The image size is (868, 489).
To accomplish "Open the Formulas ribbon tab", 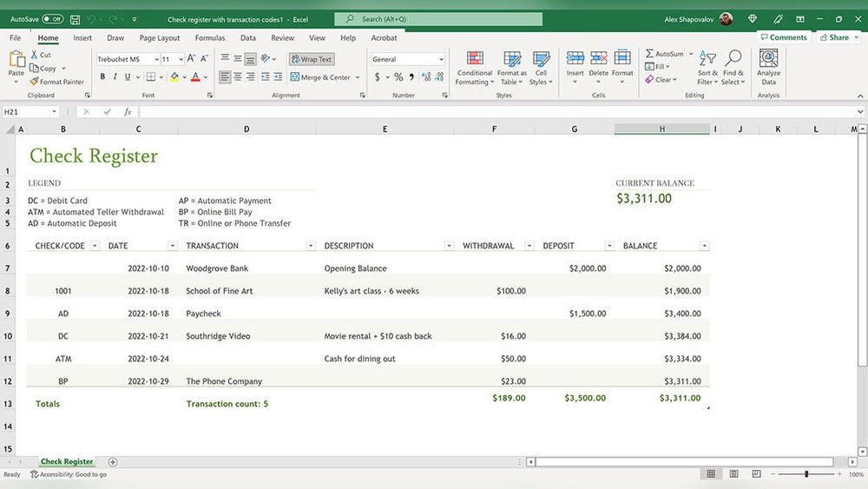I will (210, 38).
